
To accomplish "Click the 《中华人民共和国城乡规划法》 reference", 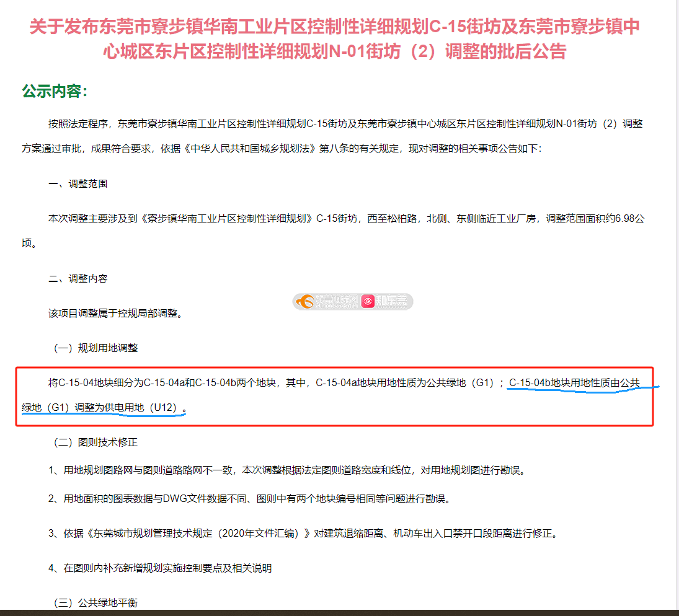I will point(249,149).
